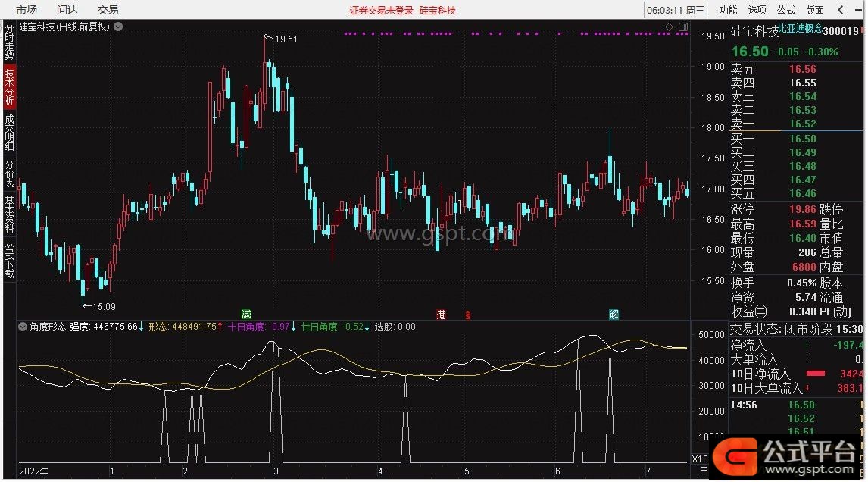Click the 10日净流入 red bar row
Viewport: 868px width, 482px height.
(796, 374)
